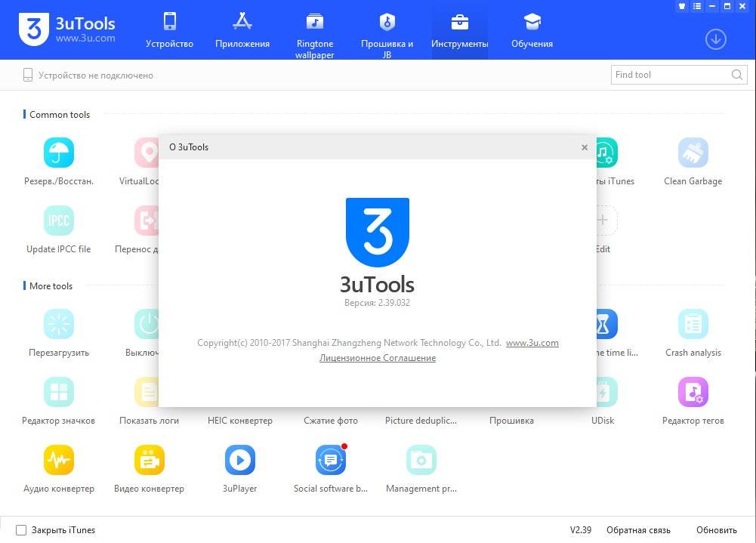
Task: Click the Find tool search field
Action: pyautogui.click(x=669, y=75)
